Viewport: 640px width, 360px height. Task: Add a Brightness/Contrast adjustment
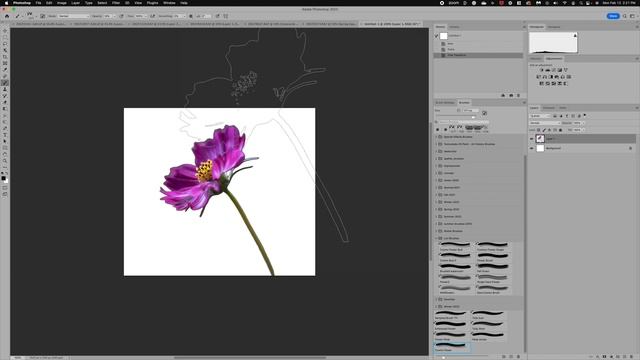point(541,70)
